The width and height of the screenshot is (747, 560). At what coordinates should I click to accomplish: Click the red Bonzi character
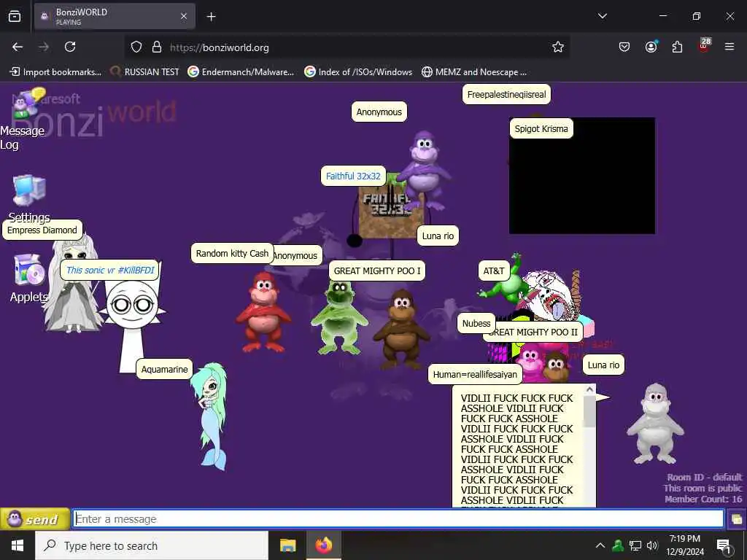[263, 312]
